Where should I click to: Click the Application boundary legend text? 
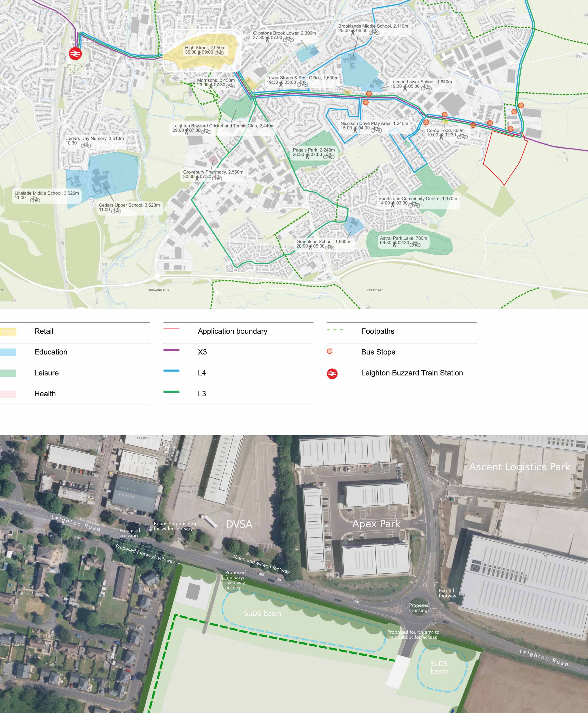tap(232, 331)
